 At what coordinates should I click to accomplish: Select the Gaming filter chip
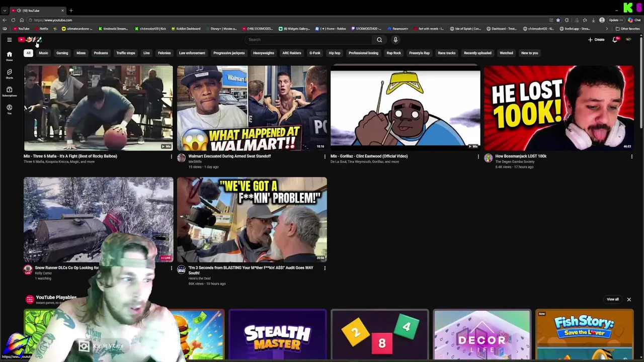[62, 53]
